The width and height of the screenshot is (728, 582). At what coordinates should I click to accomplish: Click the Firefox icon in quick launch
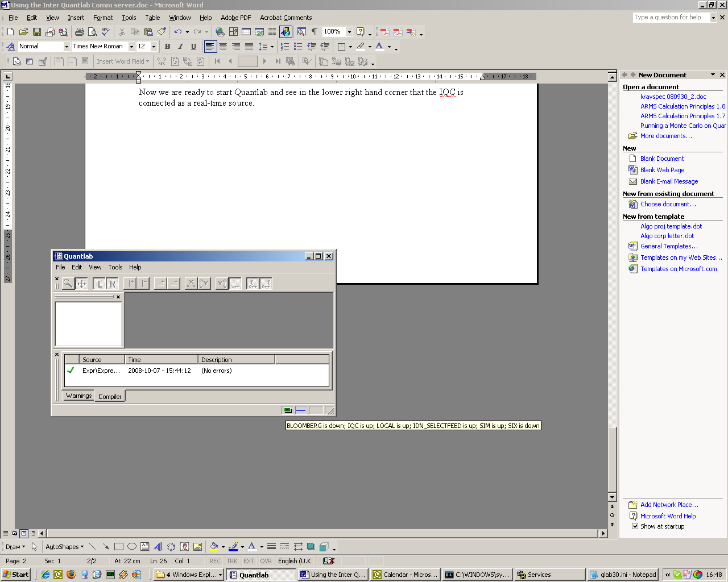71,575
